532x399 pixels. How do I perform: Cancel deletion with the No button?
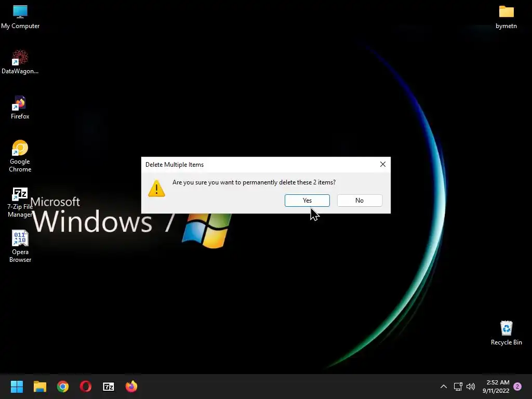(360, 201)
